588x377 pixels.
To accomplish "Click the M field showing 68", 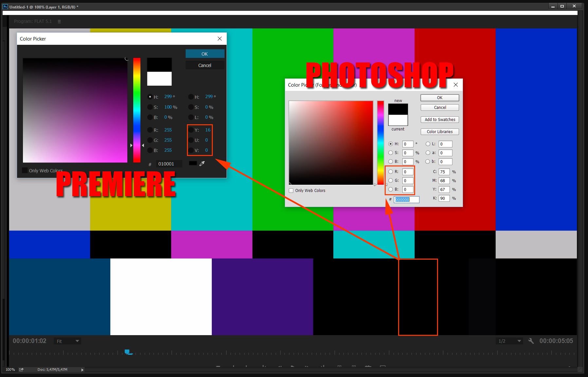I will tap(444, 180).
